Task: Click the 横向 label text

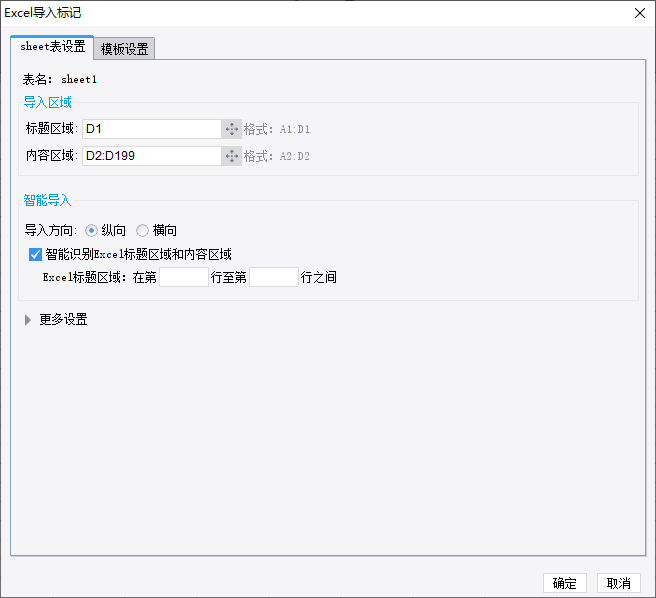Action: [x=164, y=231]
